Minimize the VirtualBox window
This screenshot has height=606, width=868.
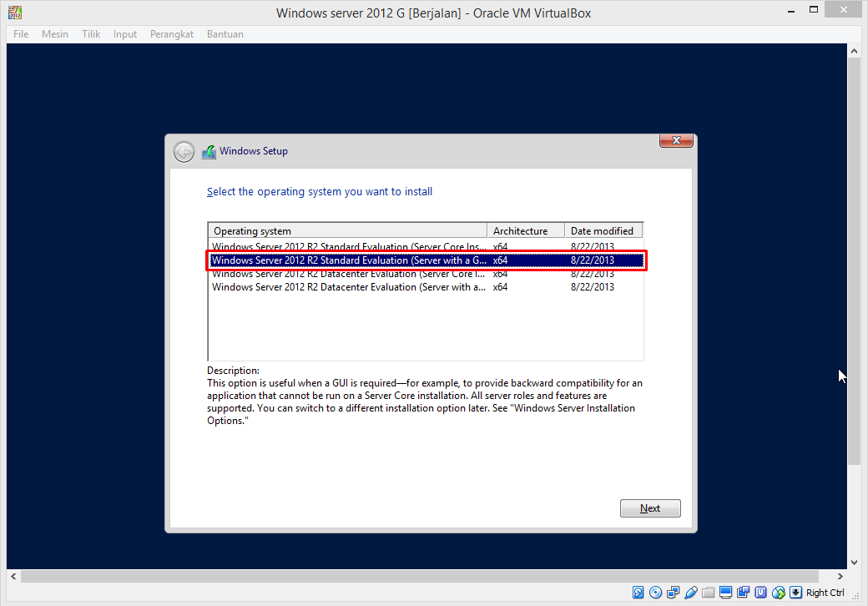point(791,11)
